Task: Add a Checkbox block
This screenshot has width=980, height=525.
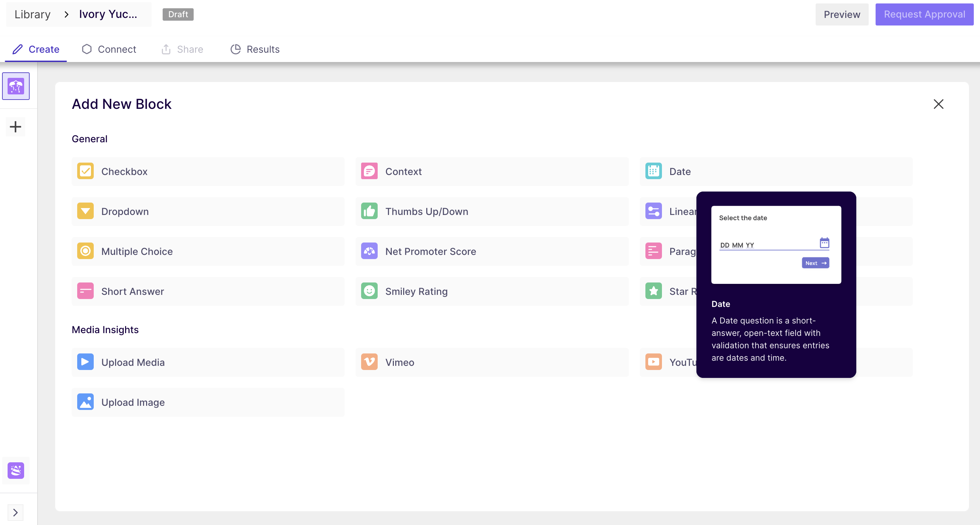Action: 208,172
